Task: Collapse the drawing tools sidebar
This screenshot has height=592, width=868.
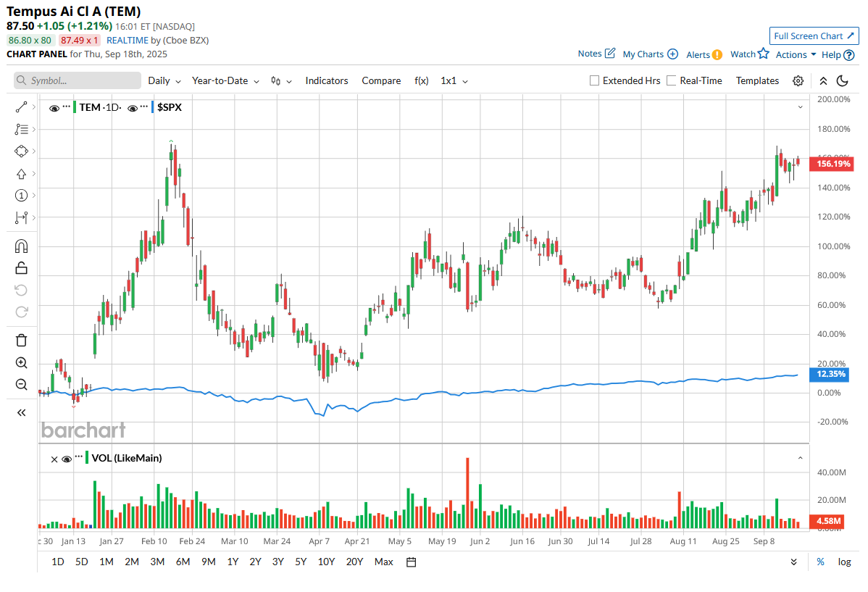Action: pos(21,412)
